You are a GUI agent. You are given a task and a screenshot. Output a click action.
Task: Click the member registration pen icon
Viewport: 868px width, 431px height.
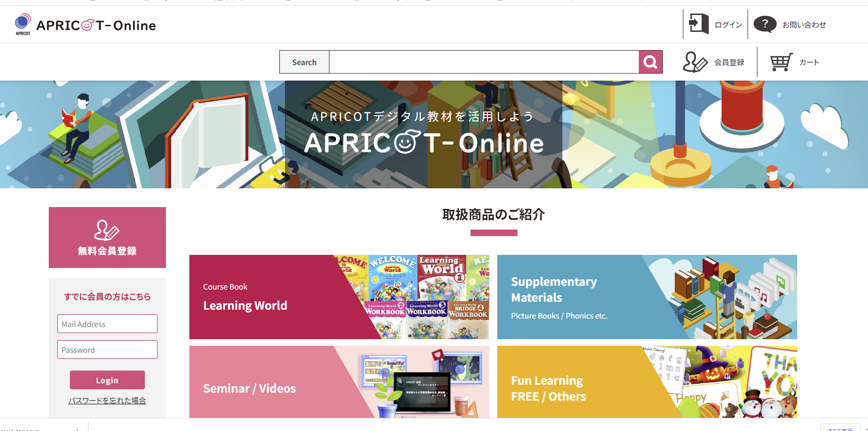pyautogui.click(x=695, y=62)
